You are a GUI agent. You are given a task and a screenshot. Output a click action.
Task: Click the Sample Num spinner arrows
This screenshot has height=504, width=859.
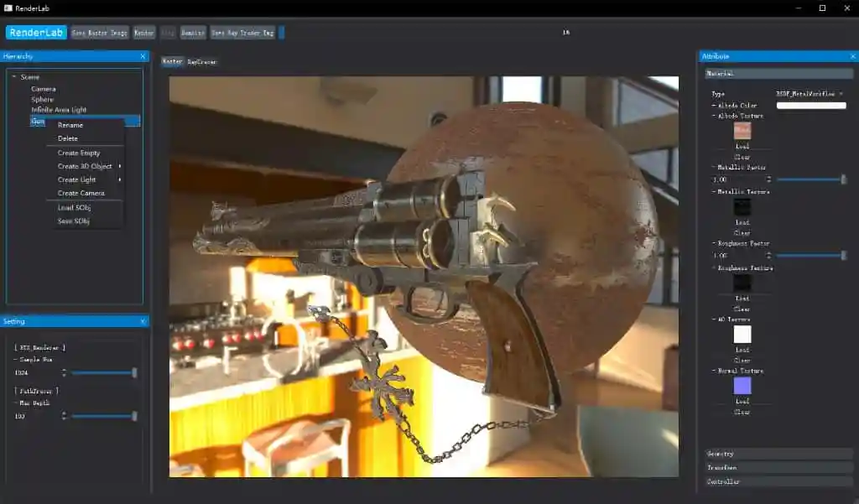pyautogui.click(x=64, y=373)
